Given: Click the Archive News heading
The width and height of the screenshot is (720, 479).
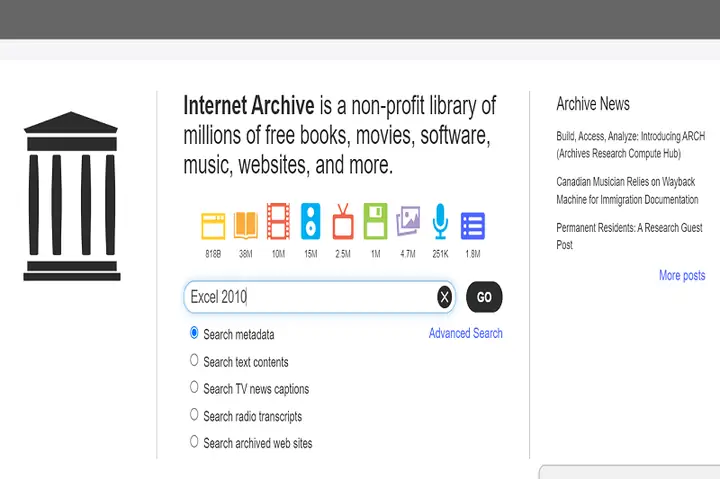Looking at the screenshot, I should pos(593,104).
